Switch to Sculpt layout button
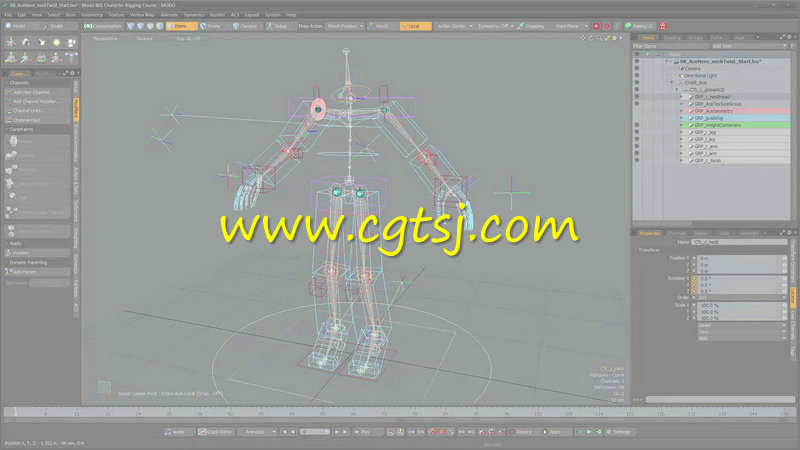 pyautogui.click(x=58, y=26)
